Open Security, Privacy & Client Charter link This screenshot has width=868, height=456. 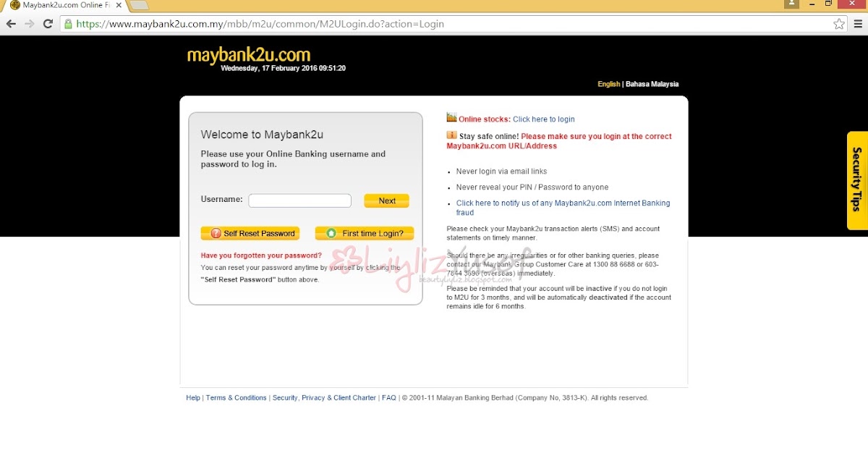[324, 397]
